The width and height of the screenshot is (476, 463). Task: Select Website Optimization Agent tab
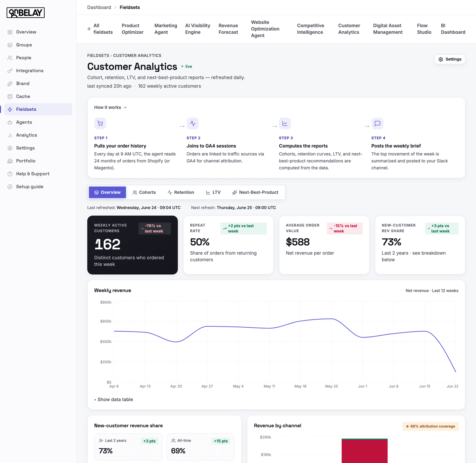pos(265,29)
